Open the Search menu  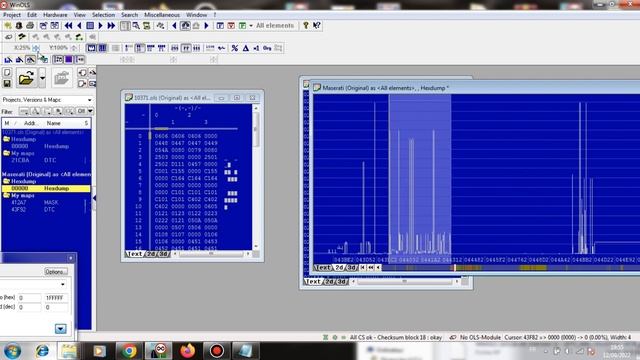coord(129,15)
